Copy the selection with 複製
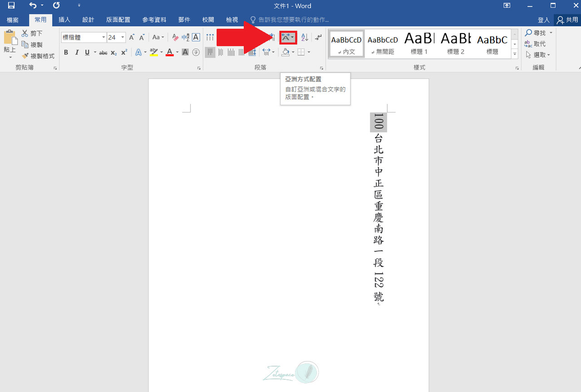The height and width of the screenshot is (392, 581). tap(32, 44)
